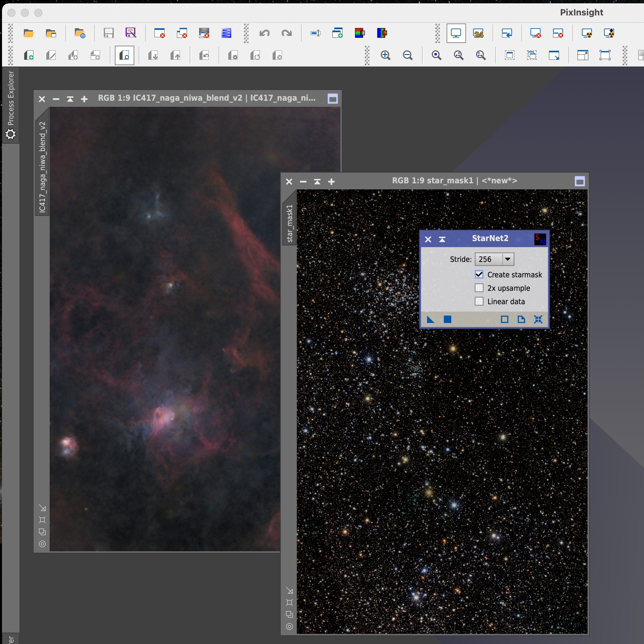The height and width of the screenshot is (644, 644).
Task: Click the RGB color channels icon
Action: click(360, 33)
